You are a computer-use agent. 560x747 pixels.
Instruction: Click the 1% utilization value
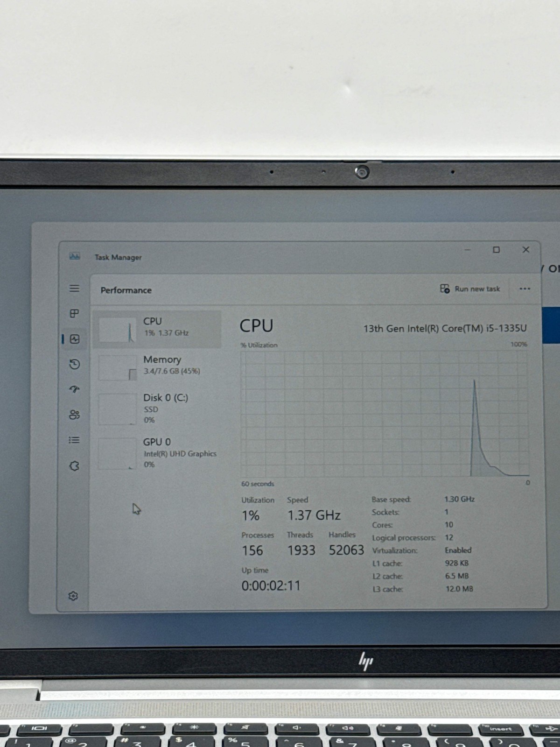click(x=250, y=515)
